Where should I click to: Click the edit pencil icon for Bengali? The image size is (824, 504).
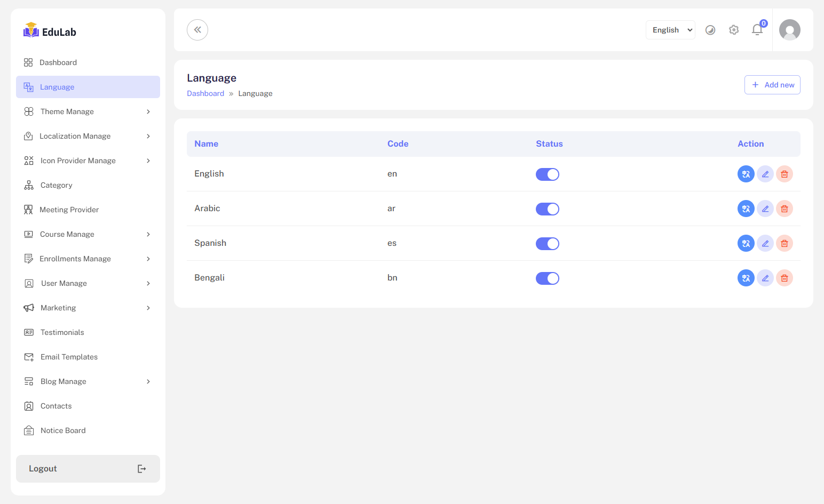click(x=765, y=278)
